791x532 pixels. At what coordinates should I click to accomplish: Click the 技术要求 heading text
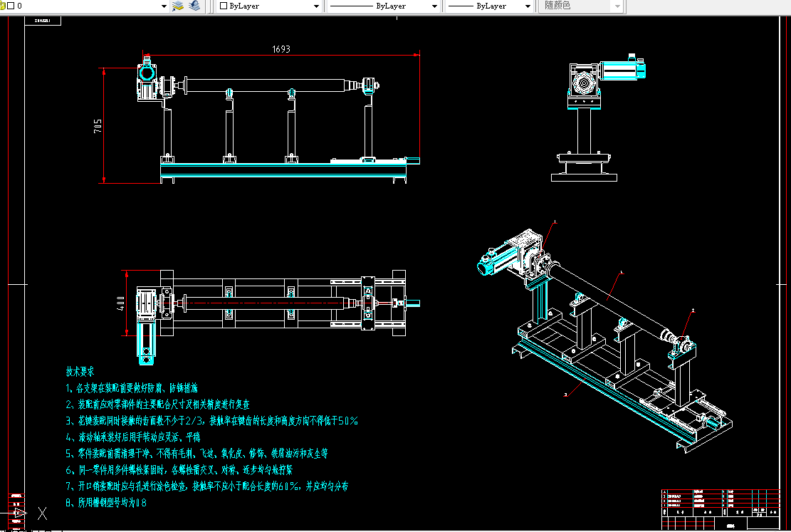click(x=80, y=372)
